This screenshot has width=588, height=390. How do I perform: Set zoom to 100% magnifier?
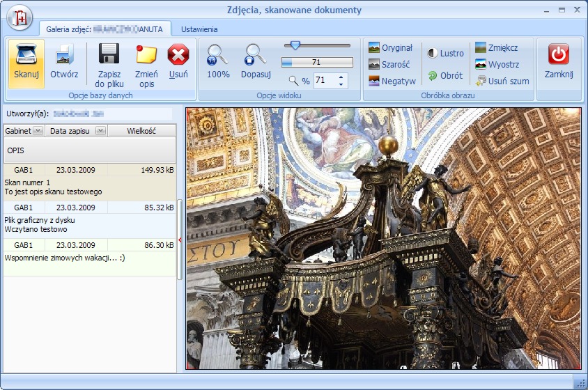tap(218, 54)
